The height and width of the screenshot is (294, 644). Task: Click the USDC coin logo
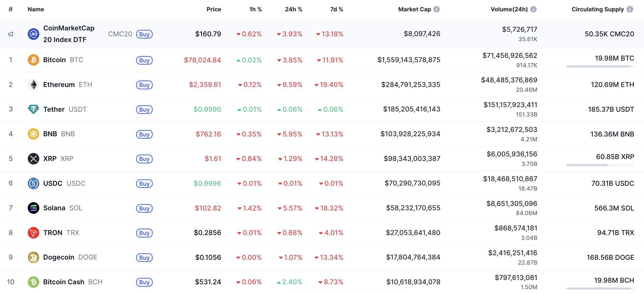[33, 183]
